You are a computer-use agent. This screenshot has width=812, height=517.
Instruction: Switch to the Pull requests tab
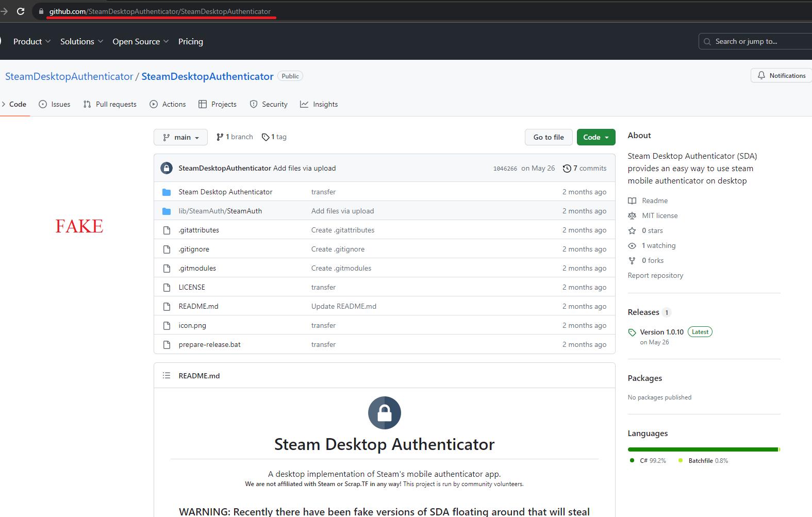(x=110, y=104)
